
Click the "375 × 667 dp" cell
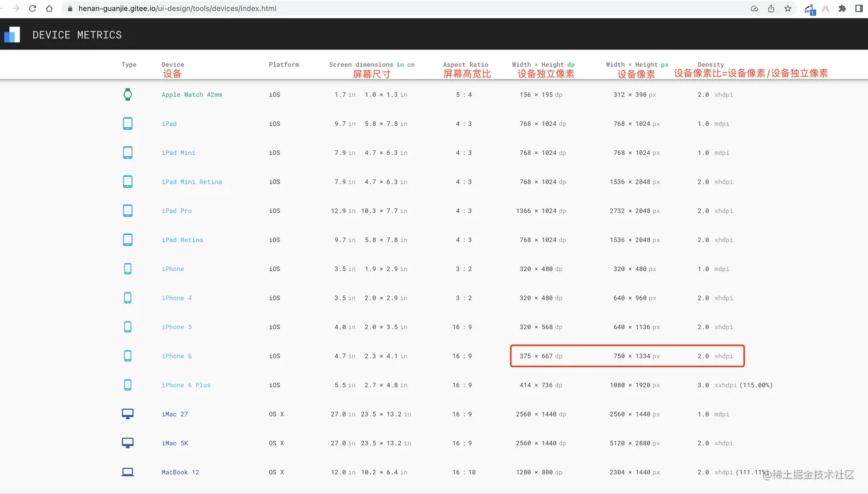541,356
